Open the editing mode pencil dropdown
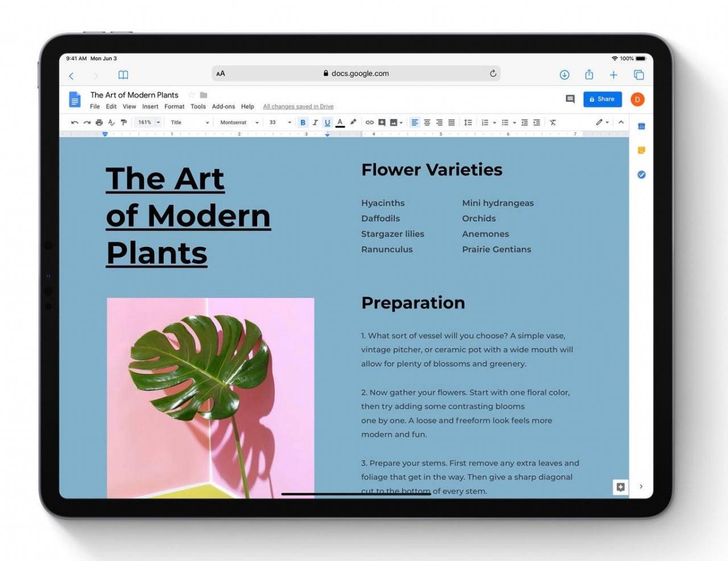 [602, 122]
